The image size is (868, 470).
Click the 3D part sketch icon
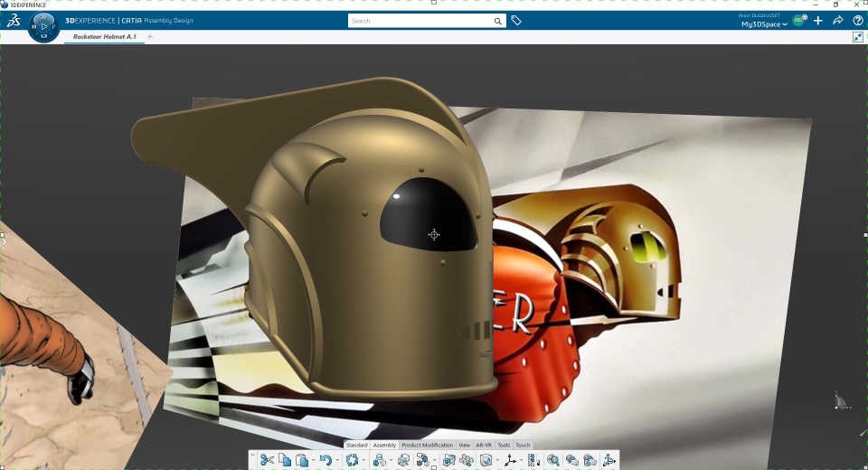404,460
